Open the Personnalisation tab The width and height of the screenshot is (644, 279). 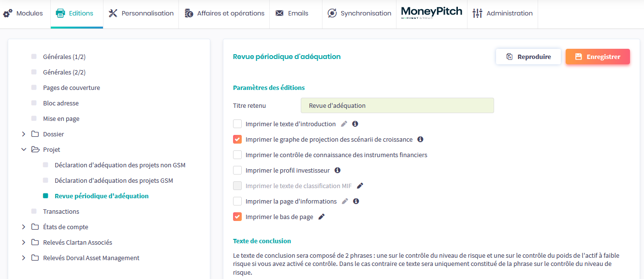coord(141,14)
